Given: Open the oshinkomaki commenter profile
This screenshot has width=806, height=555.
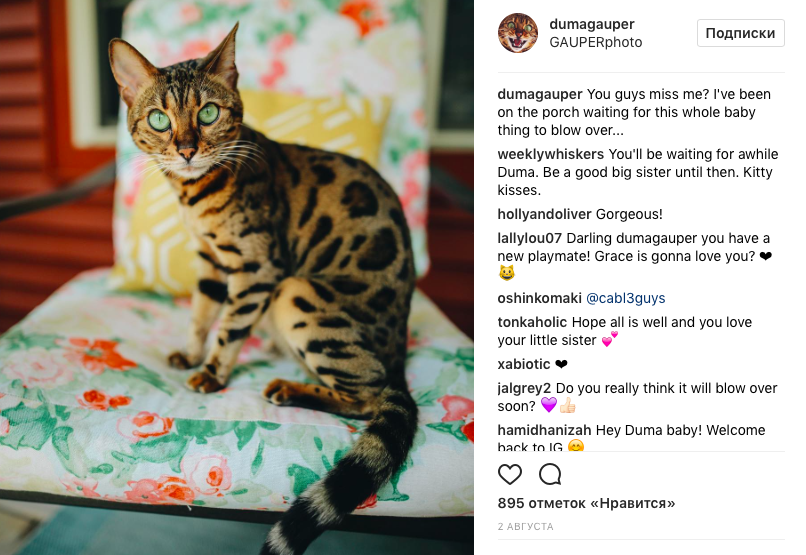Looking at the screenshot, I should [539, 298].
